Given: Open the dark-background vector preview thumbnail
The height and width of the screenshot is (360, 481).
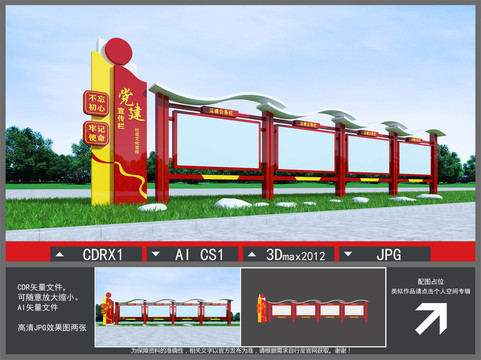Looking at the screenshot, I should (x=313, y=307).
